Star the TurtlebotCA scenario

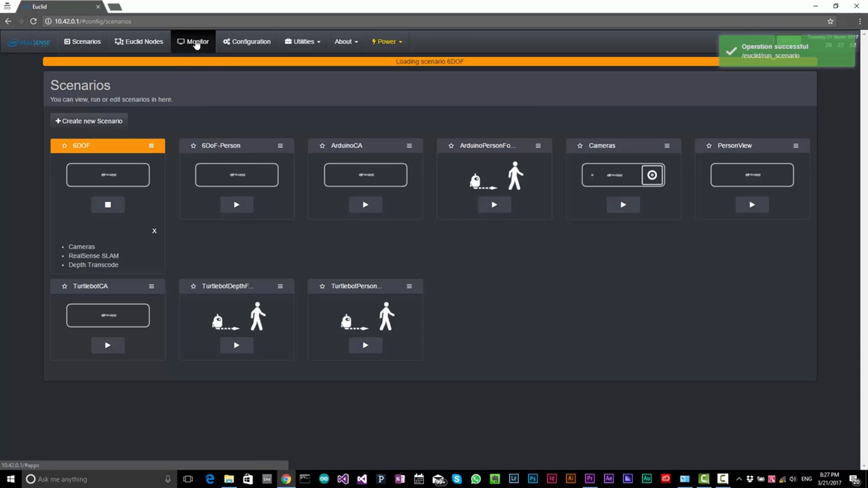(65, 286)
